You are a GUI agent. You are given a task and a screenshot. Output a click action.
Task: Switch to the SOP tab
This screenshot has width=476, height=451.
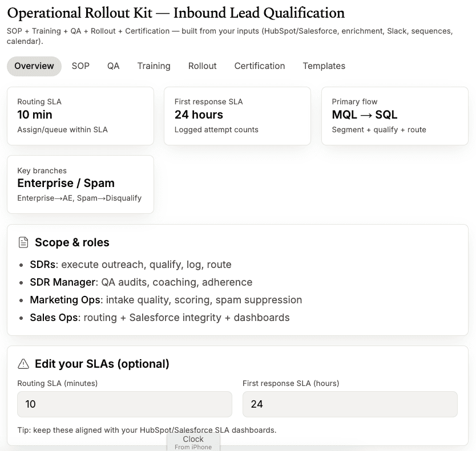coord(80,66)
